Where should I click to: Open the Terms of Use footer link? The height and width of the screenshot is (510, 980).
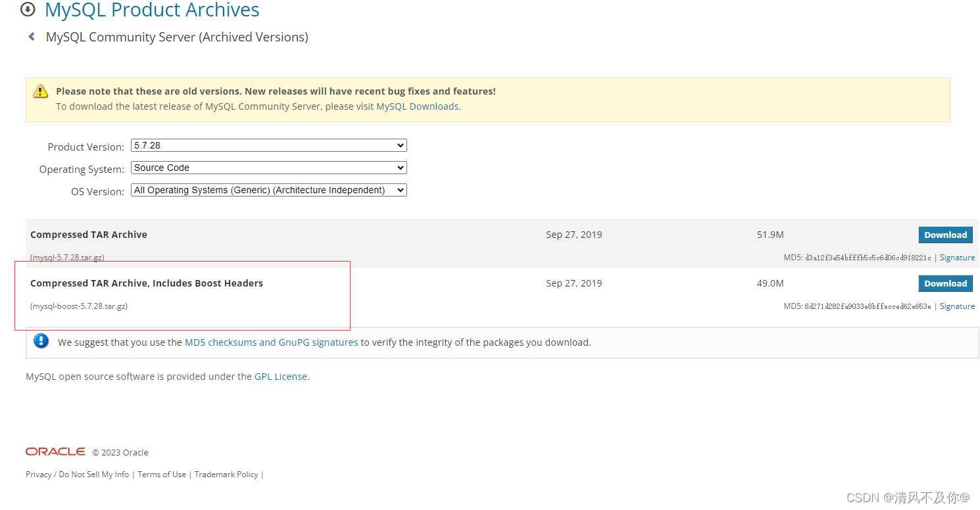coord(162,475)
